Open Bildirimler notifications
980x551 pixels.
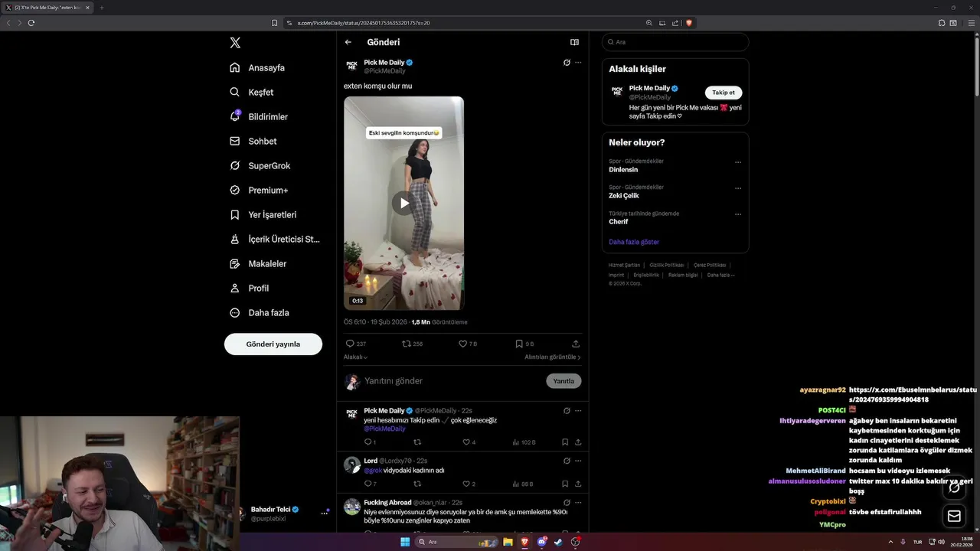pos(259,116)
